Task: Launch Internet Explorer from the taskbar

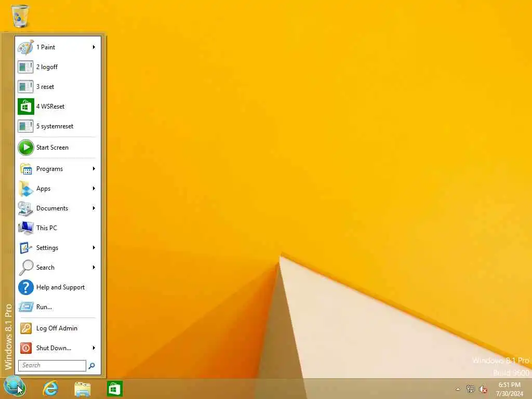Action: pyautogui.click(x=50, y=389)
